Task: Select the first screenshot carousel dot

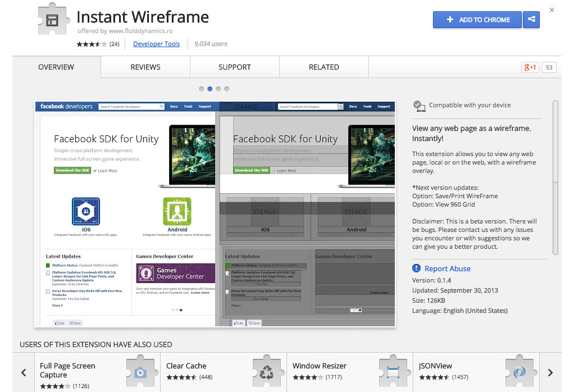Action: 202,89
